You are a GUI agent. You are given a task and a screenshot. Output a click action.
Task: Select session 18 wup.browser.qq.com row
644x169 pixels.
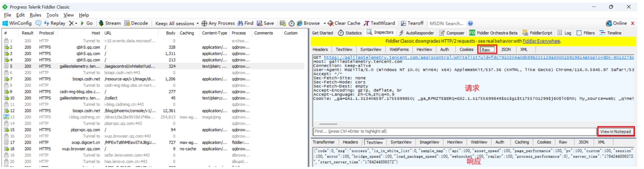pos(153,149)
